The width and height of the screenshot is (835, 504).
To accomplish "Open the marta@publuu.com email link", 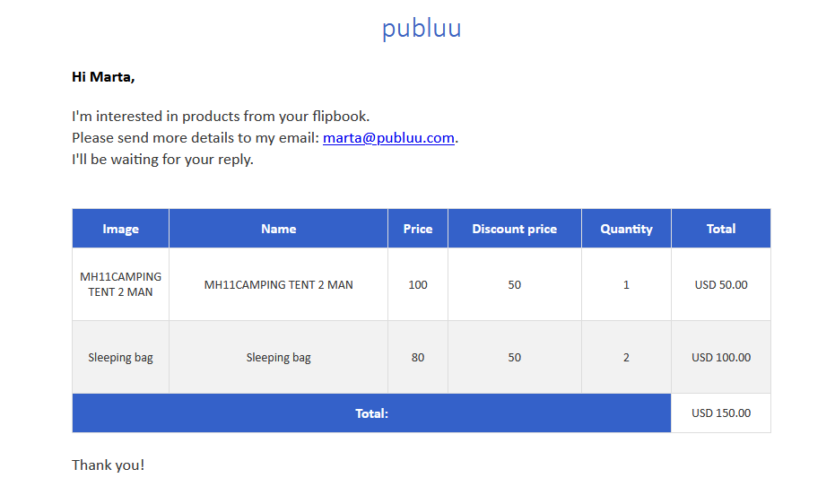I will 388,138.
